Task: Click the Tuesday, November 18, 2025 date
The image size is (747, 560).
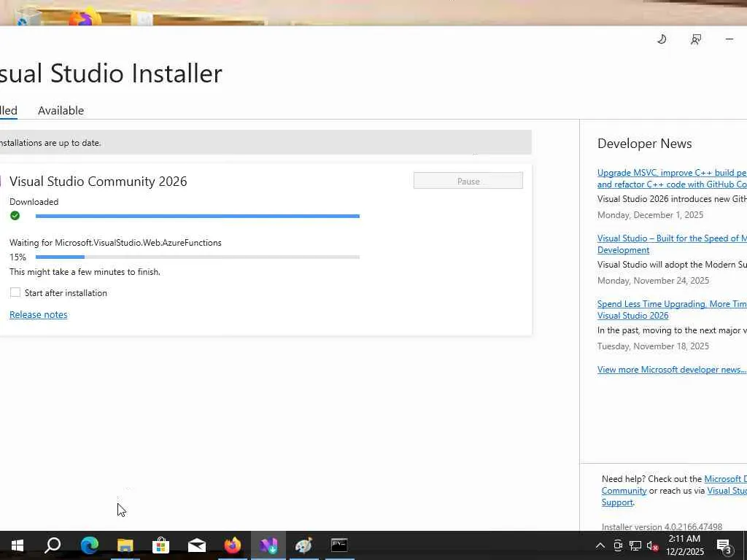Action: (x=653, y=346)
